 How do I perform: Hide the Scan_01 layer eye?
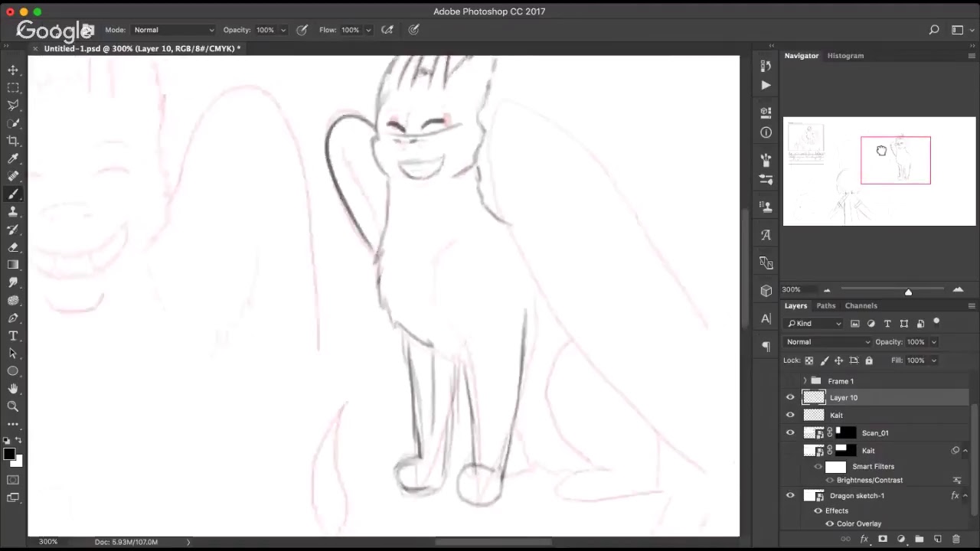(x=790, y=432)
